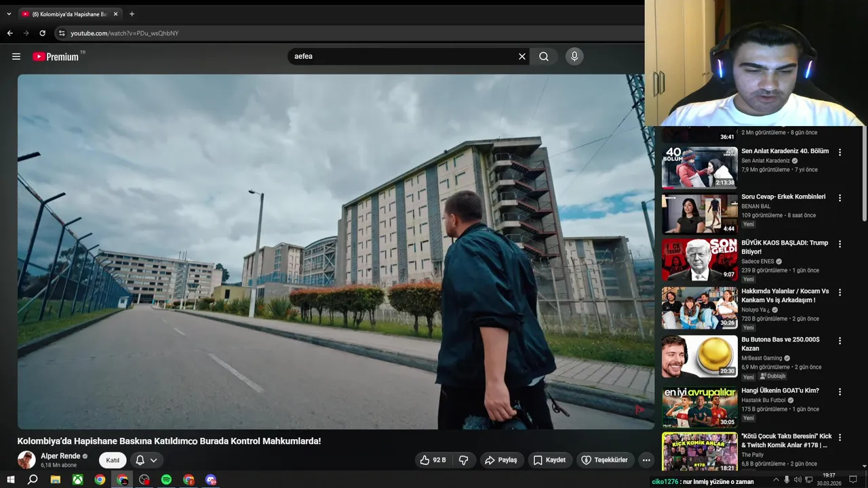Open Alper Rende channel avatar
This screenshot has height=488, width=868.
[26, 460]
